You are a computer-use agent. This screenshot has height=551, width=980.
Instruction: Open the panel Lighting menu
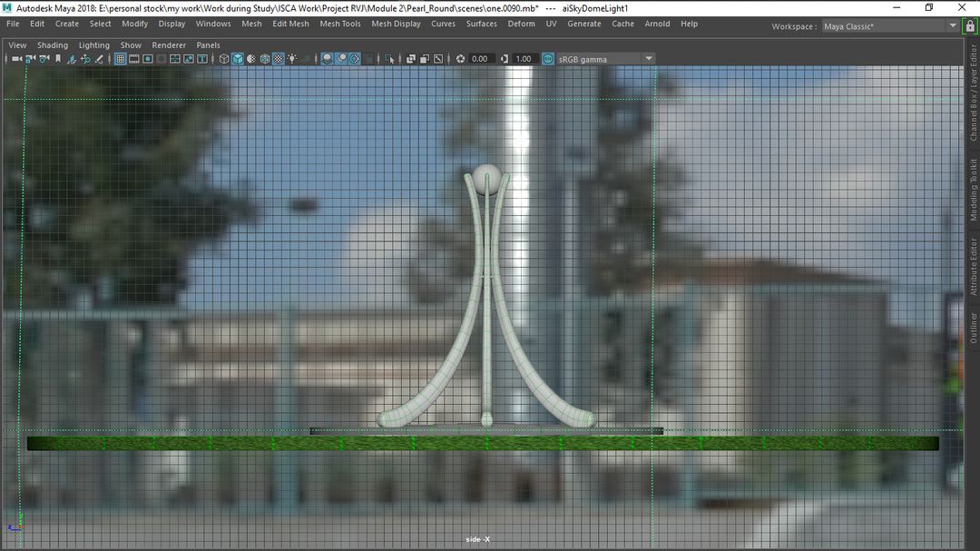(93, 45)
